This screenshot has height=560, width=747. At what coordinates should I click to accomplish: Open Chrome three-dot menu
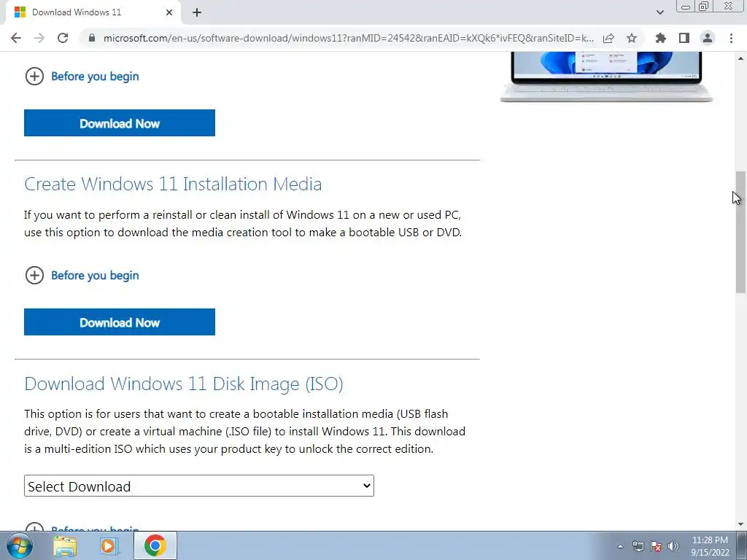pos(731,38)
